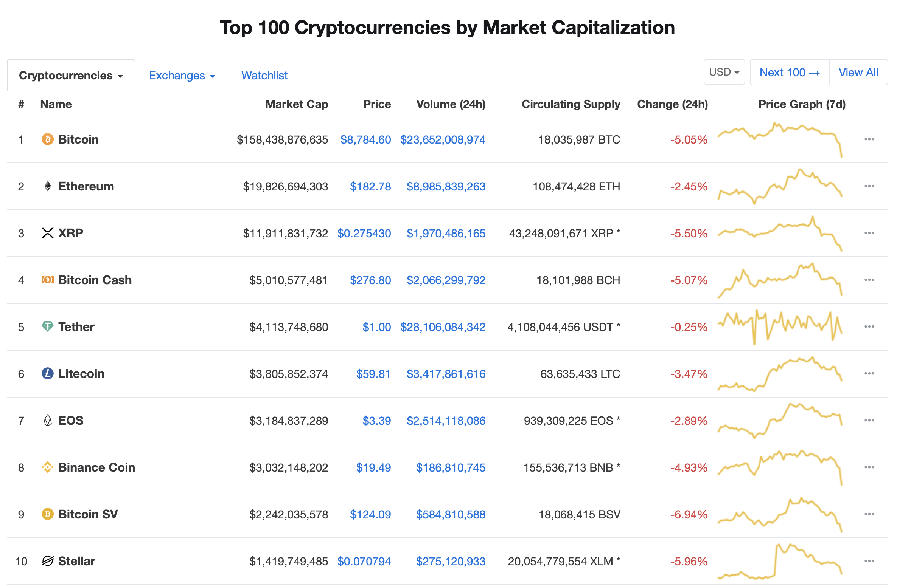Click the Ethereum diamond logo icon

tap(47, 186)
